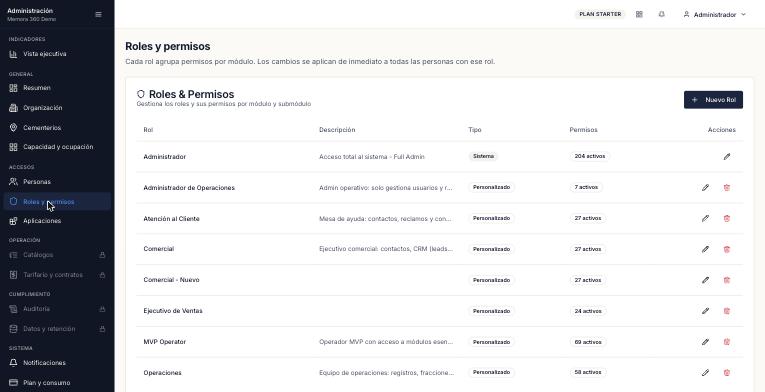Click the Tipo column header
765x392 pixels.
[475, 130]
